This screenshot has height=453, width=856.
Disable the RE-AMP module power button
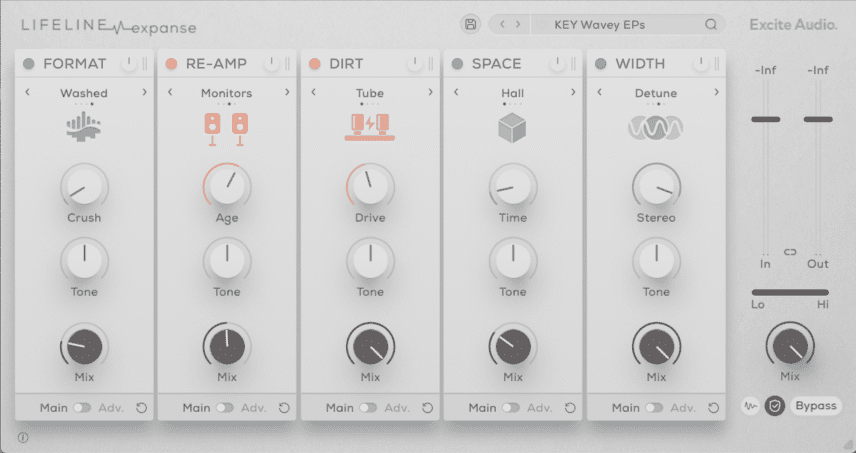click(171, 64)
